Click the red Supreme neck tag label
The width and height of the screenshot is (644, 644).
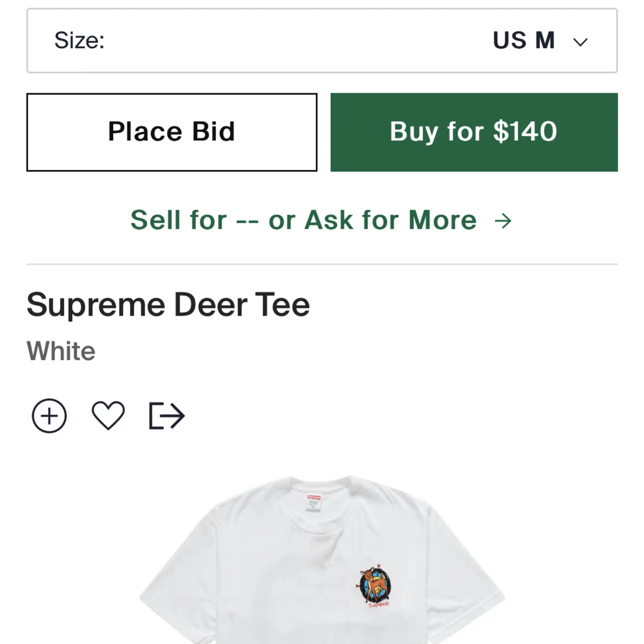coord(314,497)
